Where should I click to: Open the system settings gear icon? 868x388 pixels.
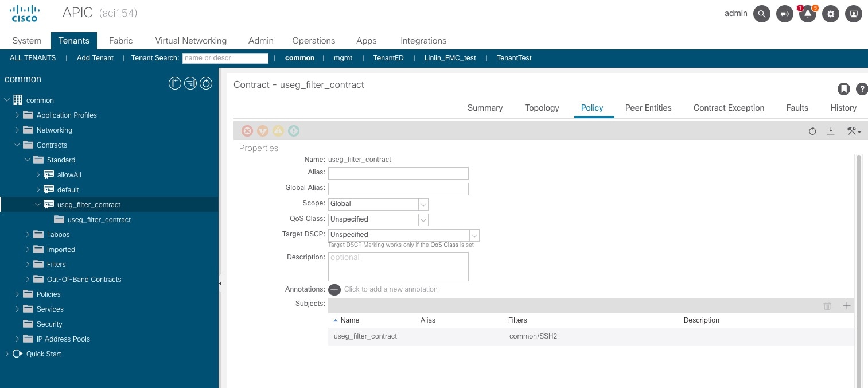[x=830, y=13]
